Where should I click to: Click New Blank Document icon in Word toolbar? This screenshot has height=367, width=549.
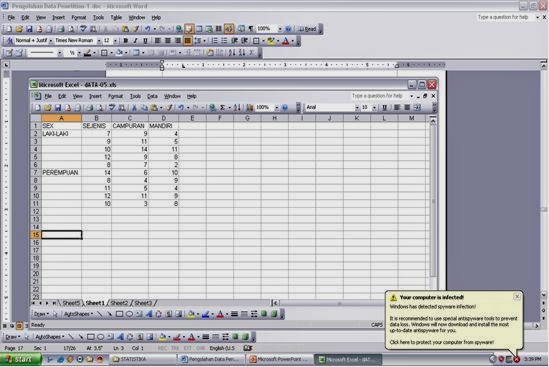coord(9,29)
